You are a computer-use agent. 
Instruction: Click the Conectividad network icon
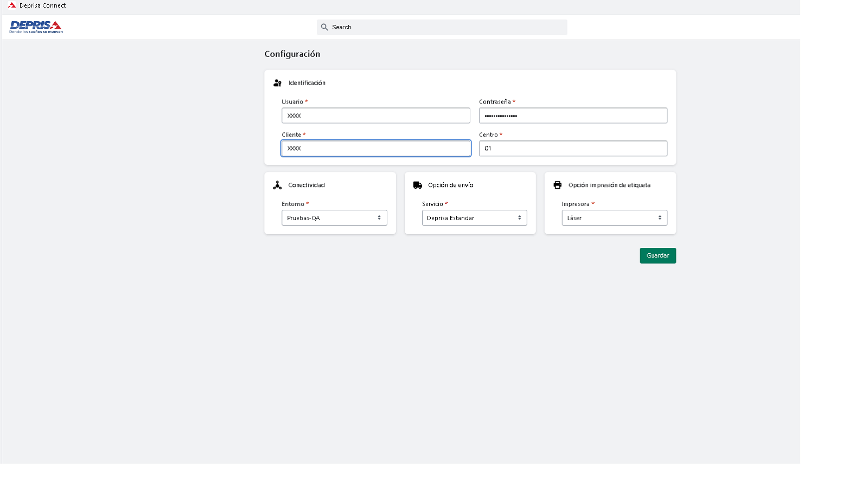pos(277,185)
